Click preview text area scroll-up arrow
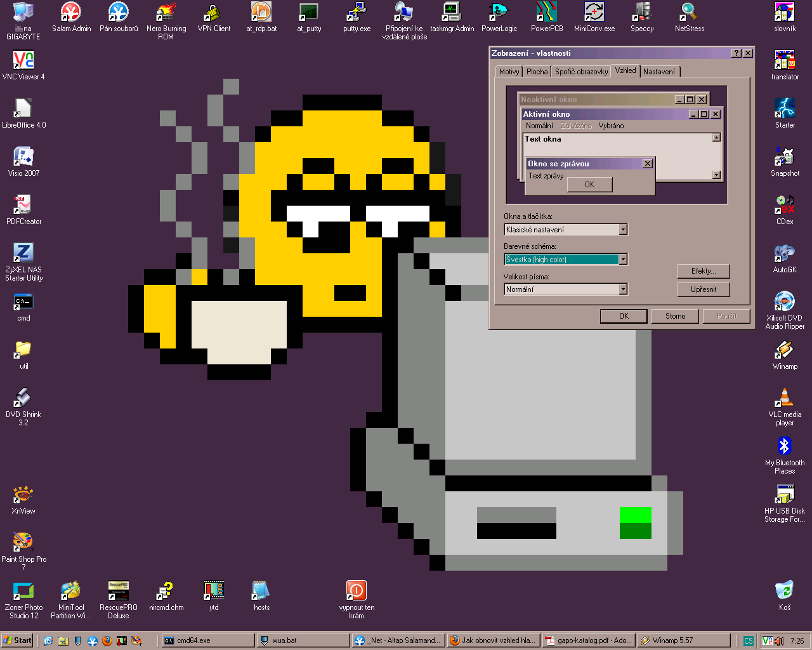812x650 pixels. [716, 138]
